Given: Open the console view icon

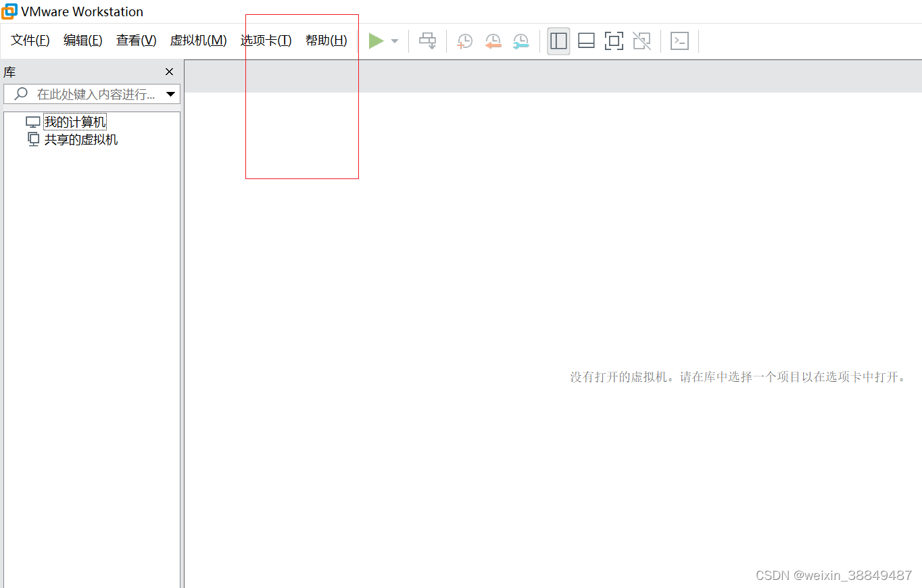Looking at the screenshot, I should 679,41.
